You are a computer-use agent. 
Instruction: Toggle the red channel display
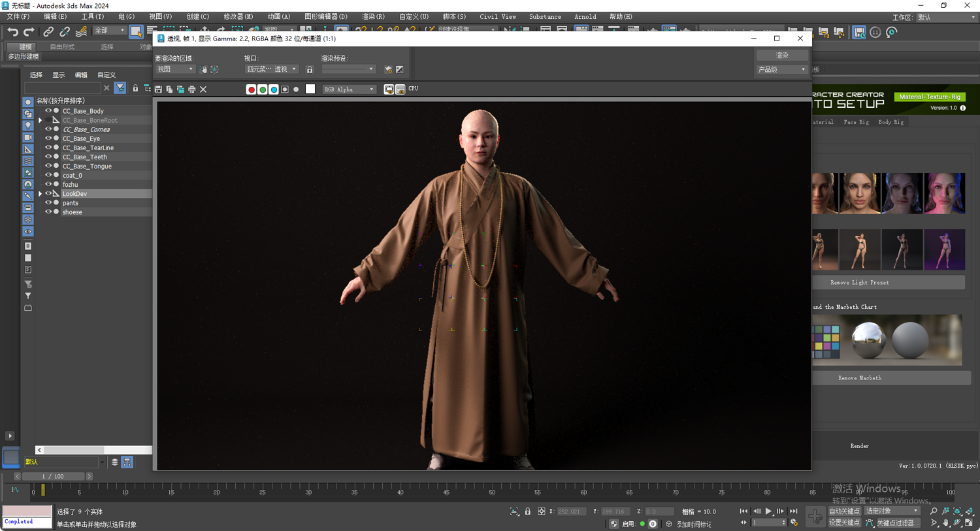pos(251,89)
